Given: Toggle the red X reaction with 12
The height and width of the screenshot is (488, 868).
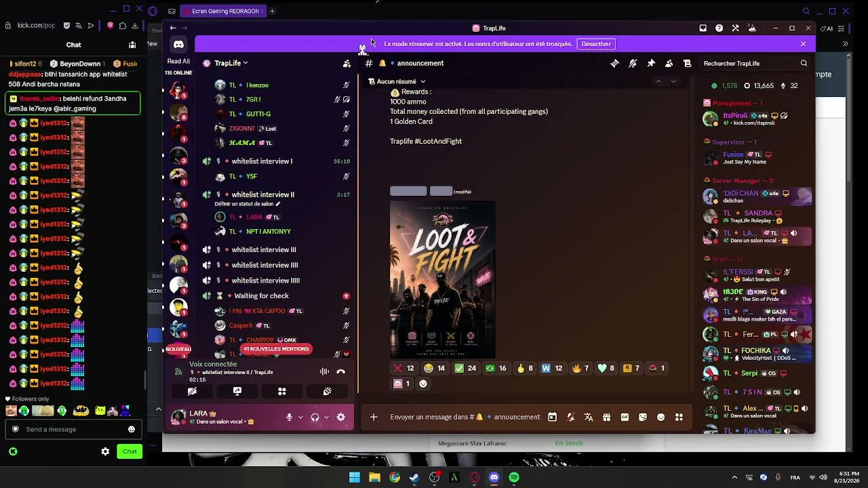Looking at the screenshot, I should [x=403, y=368].
